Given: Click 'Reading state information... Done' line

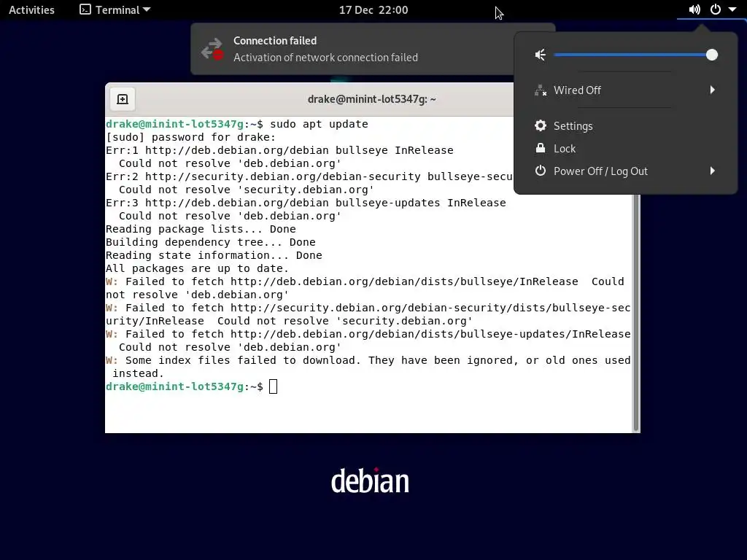Looking at the screenshot, I should pos(214,255).
